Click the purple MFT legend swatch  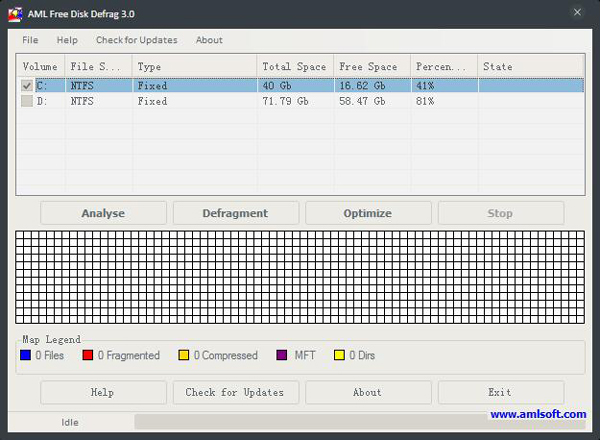(282, 355)
